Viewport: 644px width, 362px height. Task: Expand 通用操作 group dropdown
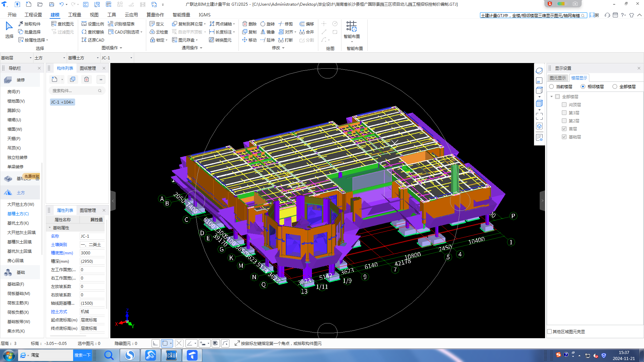pos(201,48)
